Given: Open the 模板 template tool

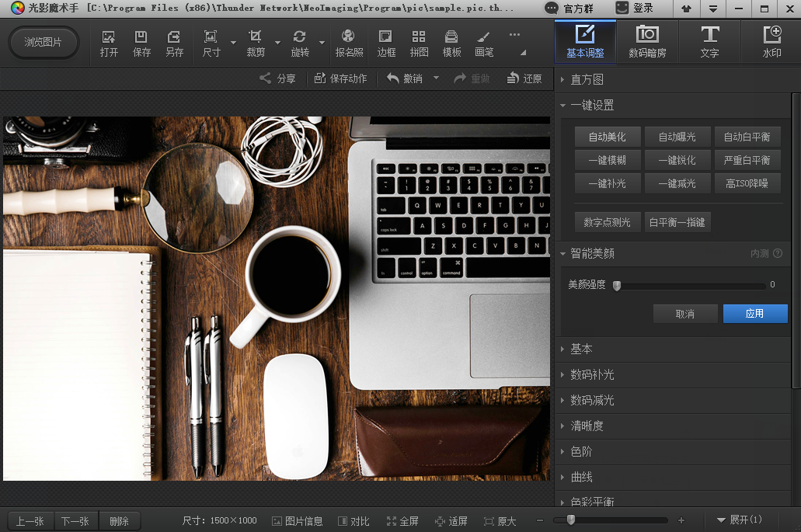Looking at the screenshot, I should point(451,43).
